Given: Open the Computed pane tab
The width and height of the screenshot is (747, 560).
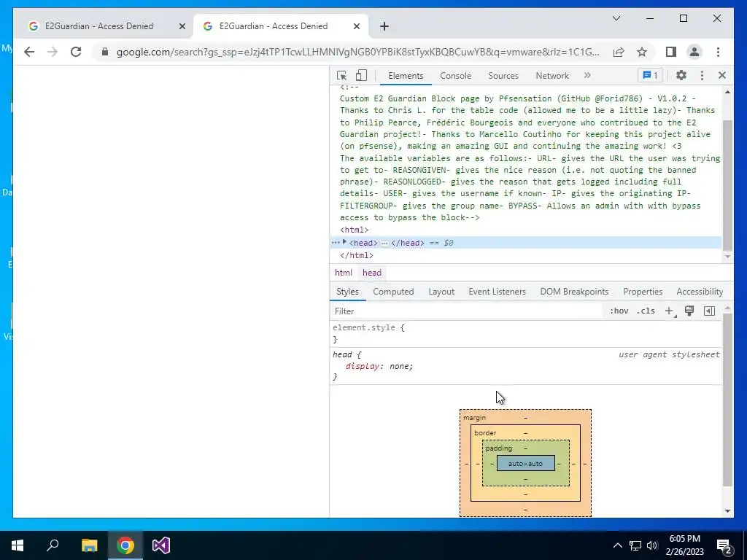Looking at the screenshot, I should coord(393,292).
